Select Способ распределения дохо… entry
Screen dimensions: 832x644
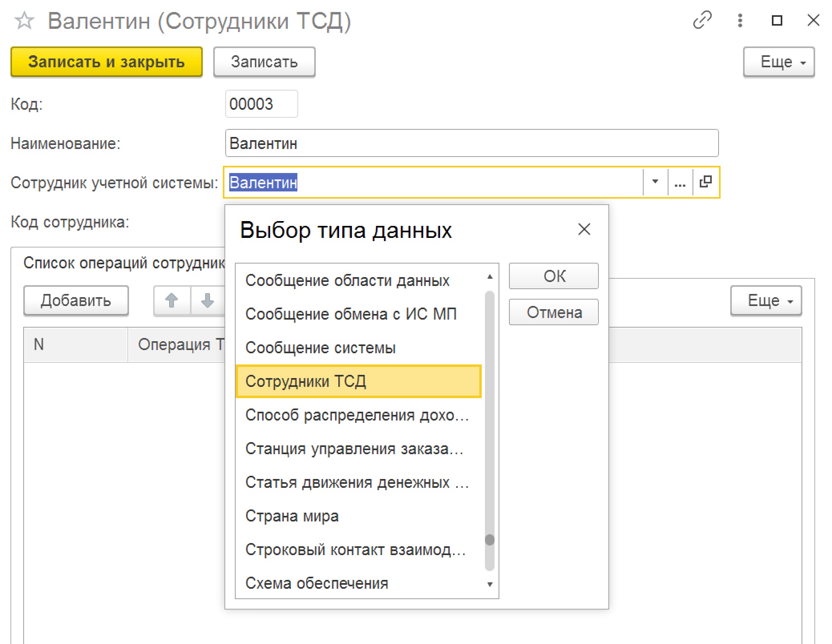359,415
